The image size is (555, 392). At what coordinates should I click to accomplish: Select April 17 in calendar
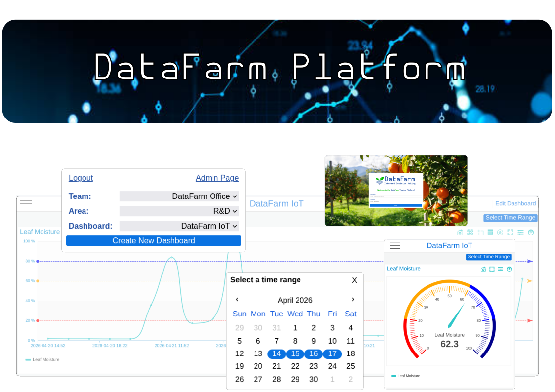[332, 354]
